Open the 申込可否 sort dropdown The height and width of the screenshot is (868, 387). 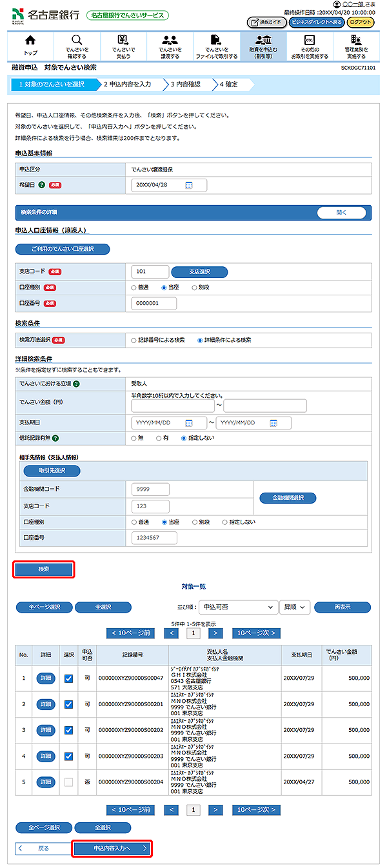237,607
